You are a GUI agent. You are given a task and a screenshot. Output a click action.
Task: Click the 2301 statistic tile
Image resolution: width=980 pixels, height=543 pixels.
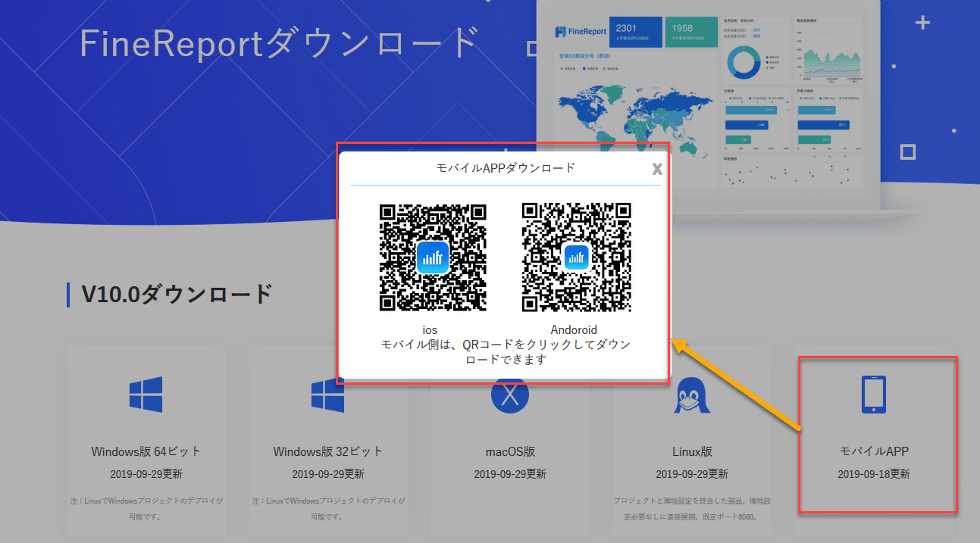[x=637, y=33]
